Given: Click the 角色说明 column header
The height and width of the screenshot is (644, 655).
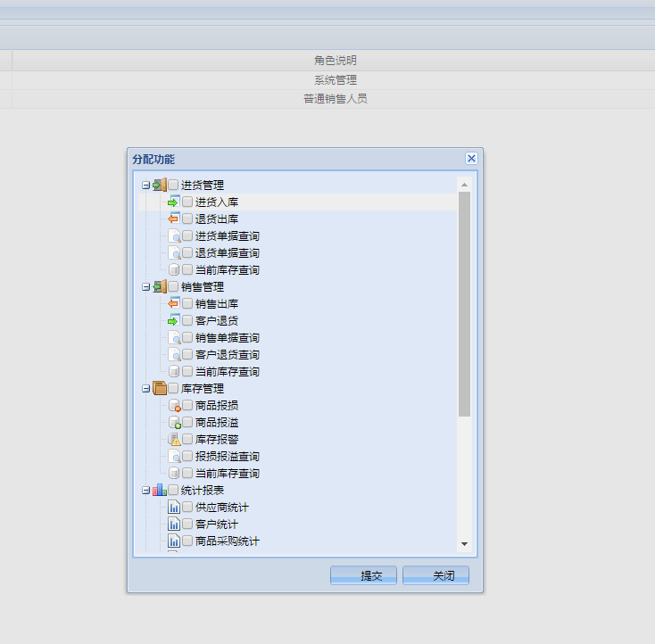Looking at the screenshot, I should click(x=335, y=61).
